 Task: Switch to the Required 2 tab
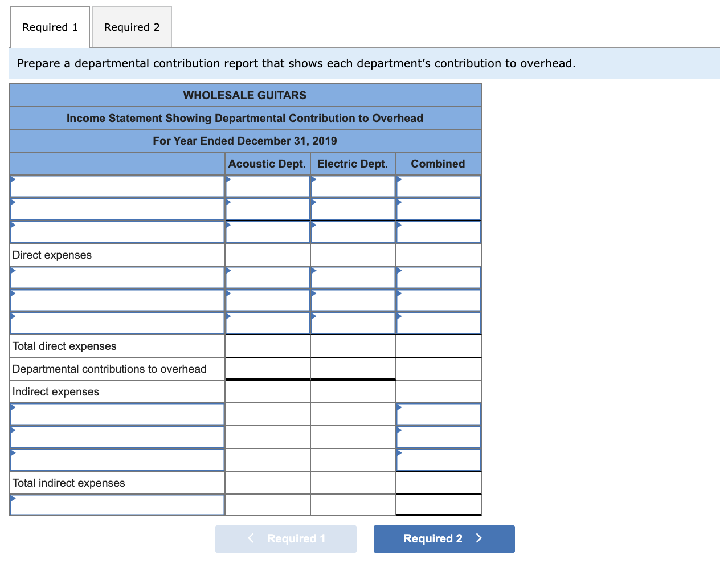(x=132, y=27)
